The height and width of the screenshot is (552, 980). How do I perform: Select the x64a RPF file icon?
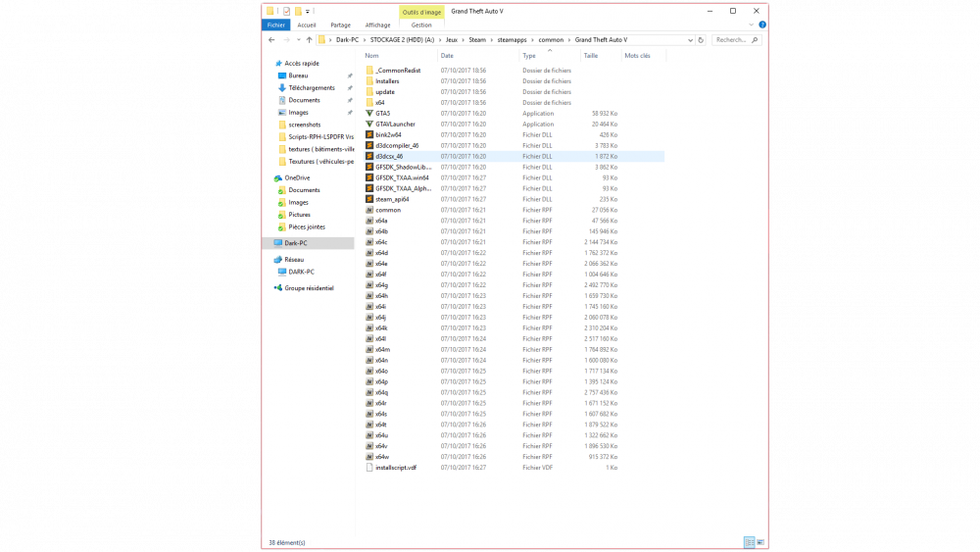[x=369, y=221]
